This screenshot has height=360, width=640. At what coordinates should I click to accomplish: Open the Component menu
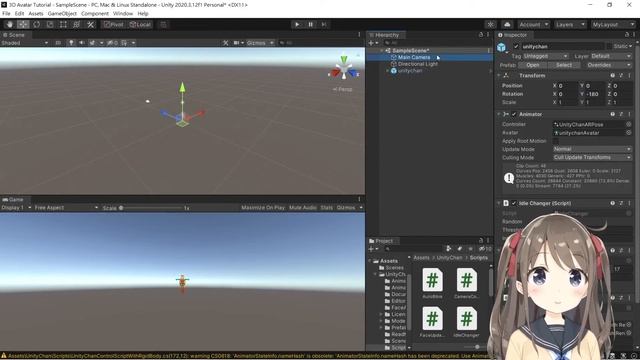click(95, 13)
